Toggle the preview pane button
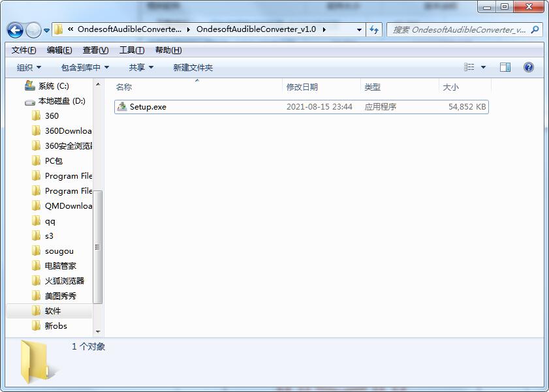Screen dimensions: 549x392 tap(505, 67)
